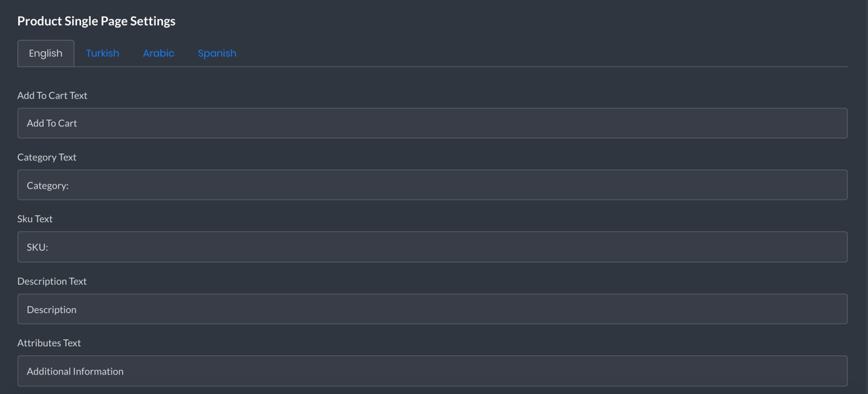Switch to the Turkish language tab
This screenshot has height=394, width=868.
pos(103,53)
